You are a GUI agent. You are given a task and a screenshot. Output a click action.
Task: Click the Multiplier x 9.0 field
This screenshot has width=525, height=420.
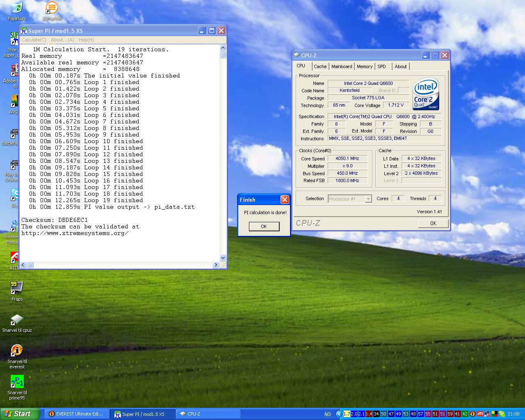347,166
